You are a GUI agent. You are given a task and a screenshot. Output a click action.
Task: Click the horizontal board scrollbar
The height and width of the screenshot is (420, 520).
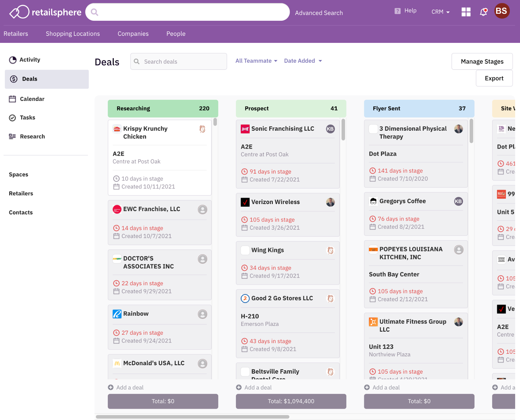click(x=192, y=417)
